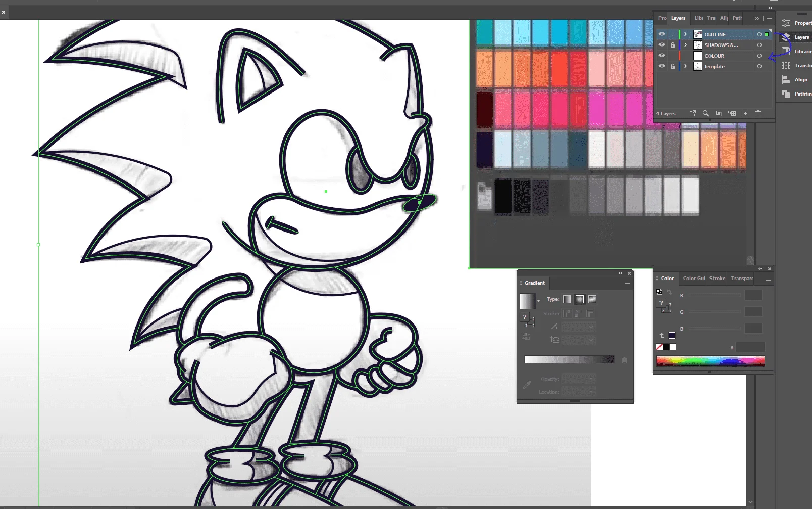Open Align panel from the collapsed dock
Screen dimensions: 812x509
[796, 80]
